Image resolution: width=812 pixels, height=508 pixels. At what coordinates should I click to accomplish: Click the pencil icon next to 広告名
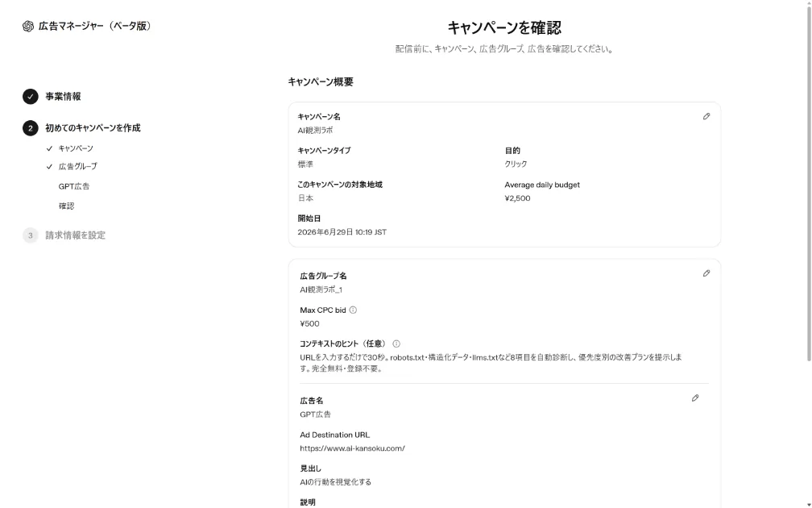[695, 398]
